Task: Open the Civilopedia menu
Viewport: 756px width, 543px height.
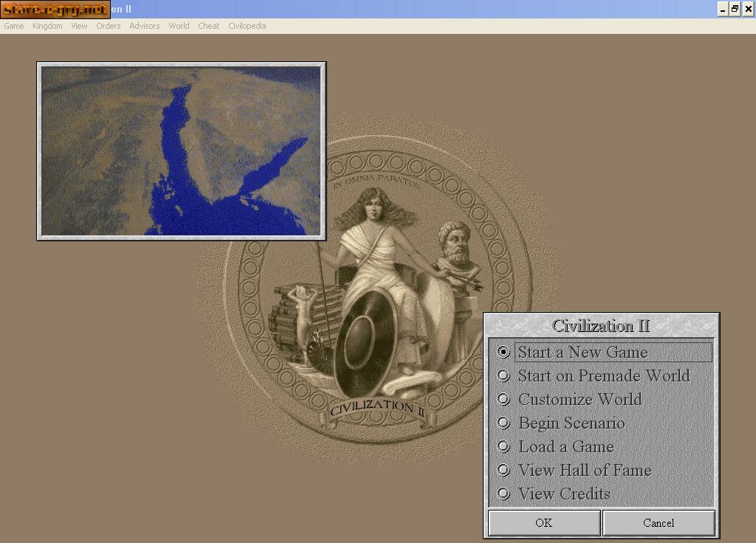Action: tap(247, 26)
